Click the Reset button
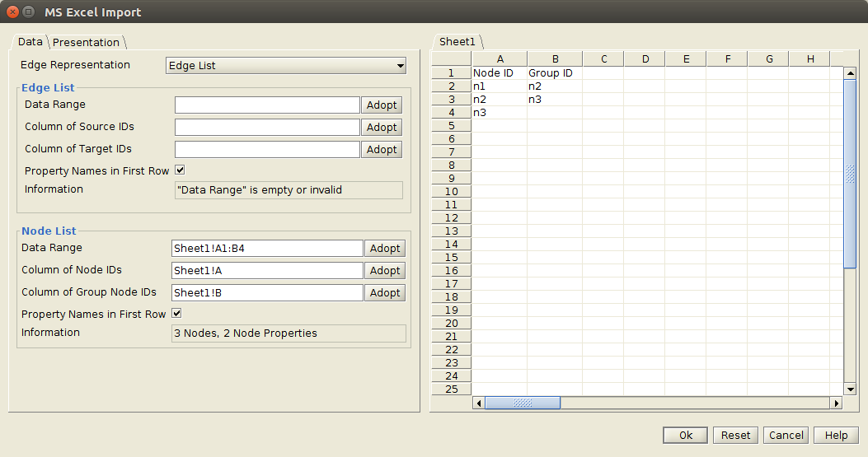 (735, 436)
